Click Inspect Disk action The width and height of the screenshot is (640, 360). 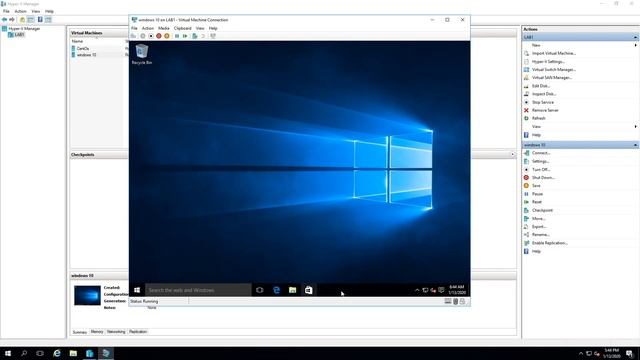[544, 94]
